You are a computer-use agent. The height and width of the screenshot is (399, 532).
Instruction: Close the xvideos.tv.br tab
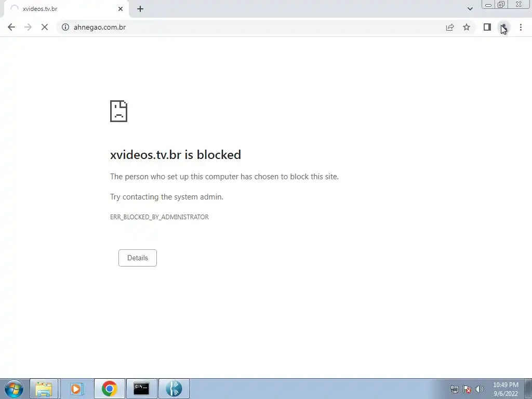(x=121, y=9)
